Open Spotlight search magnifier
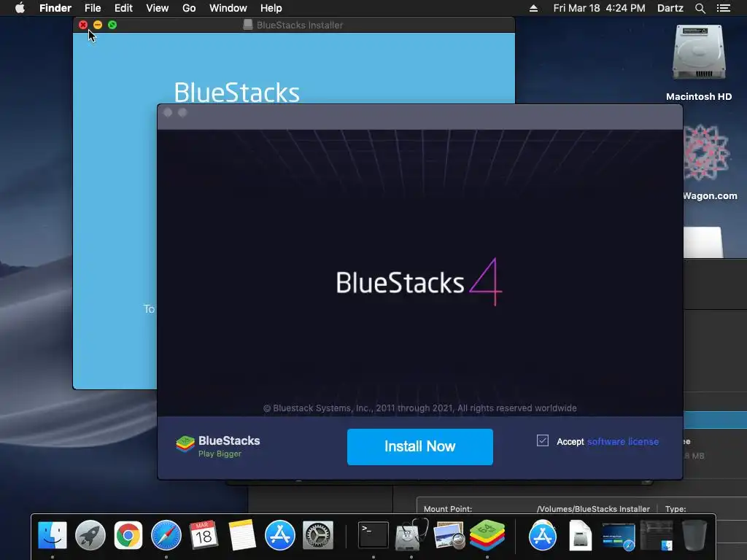This screenshot has height=560, width=747. click(700, 8)
